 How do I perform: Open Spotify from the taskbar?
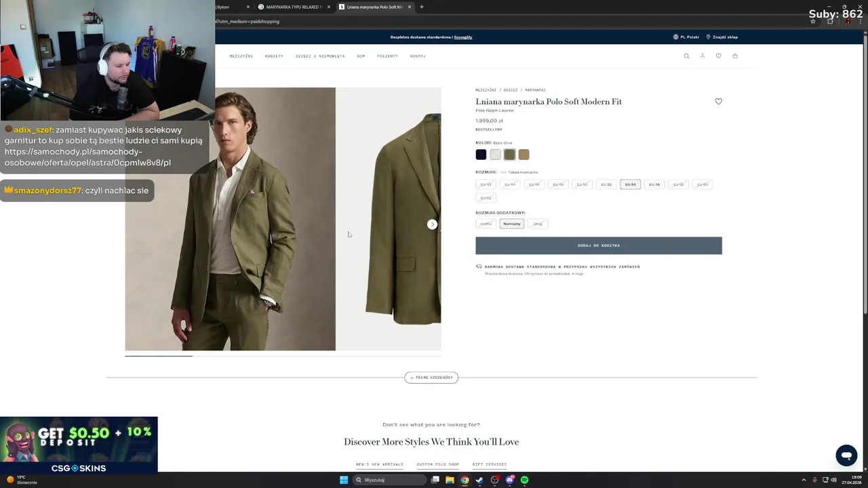524,480
